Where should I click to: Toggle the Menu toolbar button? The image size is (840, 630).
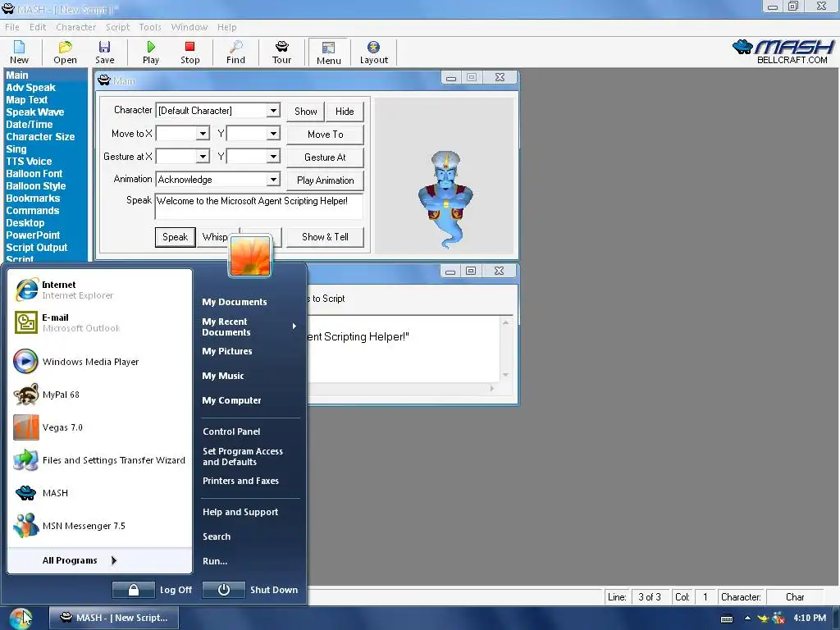328,52
